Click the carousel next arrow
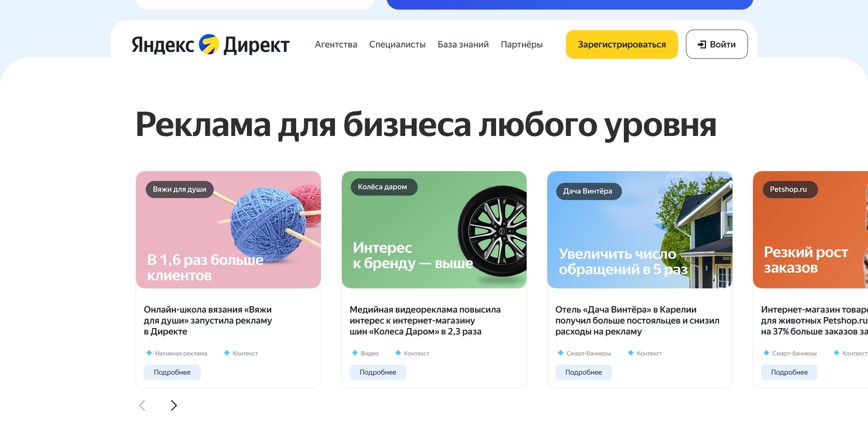Viewport: 868px width, 423px height. click(x=173, y=405)
